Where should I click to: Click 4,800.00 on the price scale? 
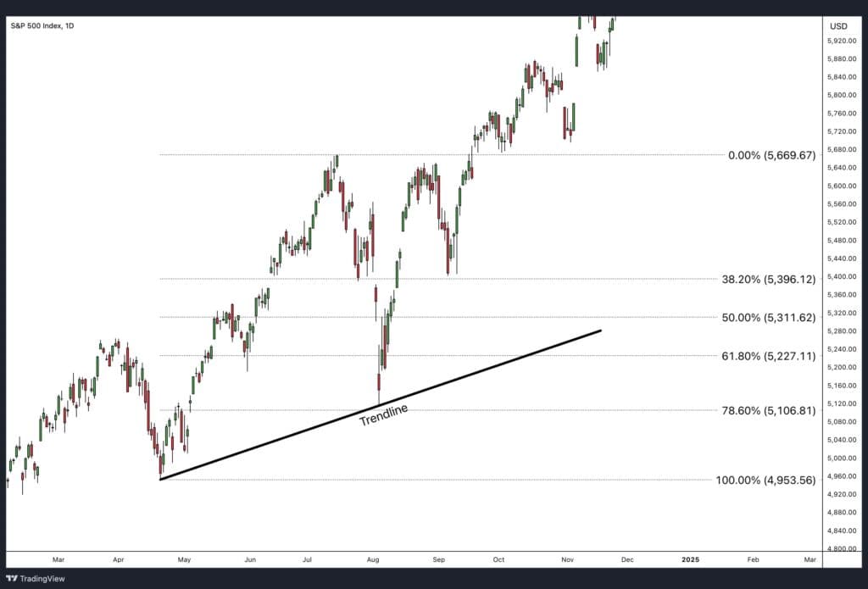842,548
